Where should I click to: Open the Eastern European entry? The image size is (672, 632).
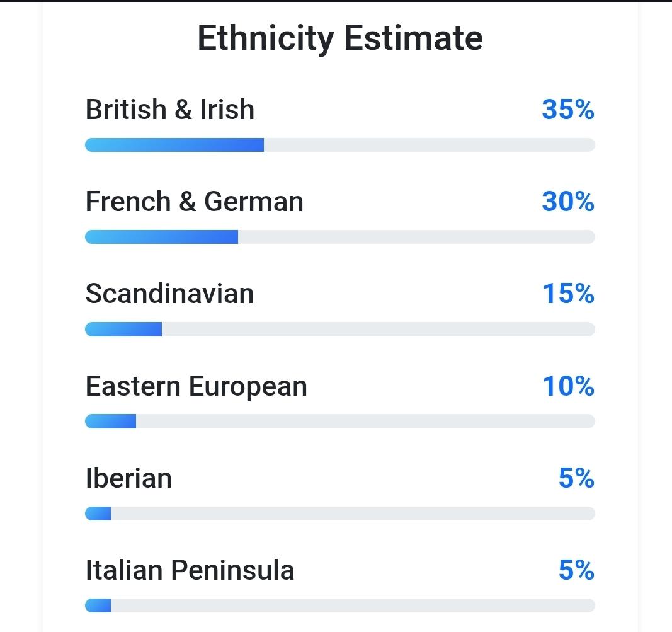pos(196,386)
